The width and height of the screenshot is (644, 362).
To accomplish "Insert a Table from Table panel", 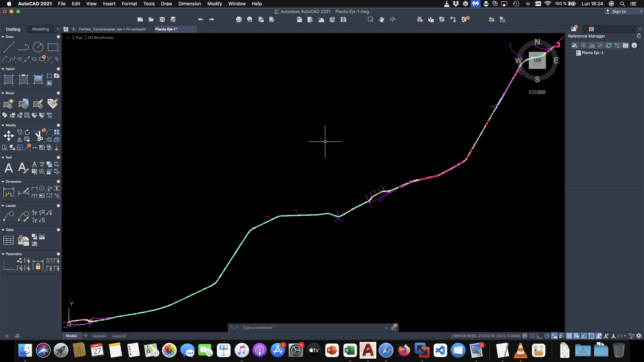I will [x=8, y=240].
